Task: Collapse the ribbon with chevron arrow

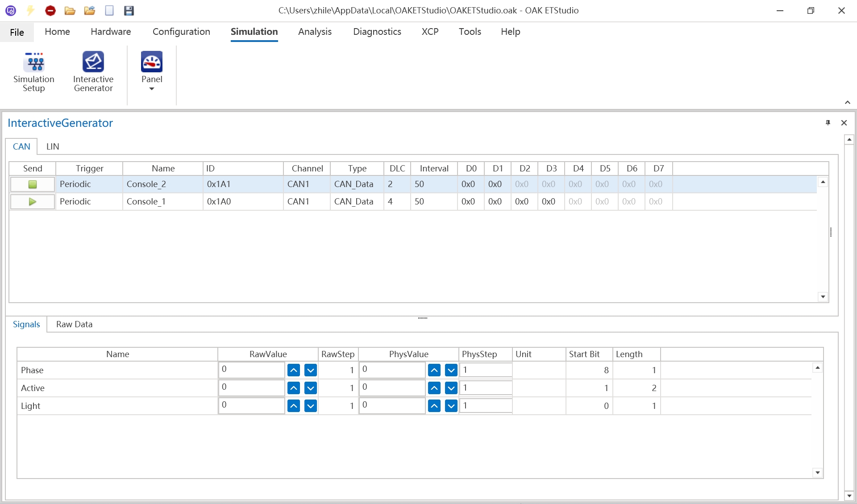Action: 848,103
